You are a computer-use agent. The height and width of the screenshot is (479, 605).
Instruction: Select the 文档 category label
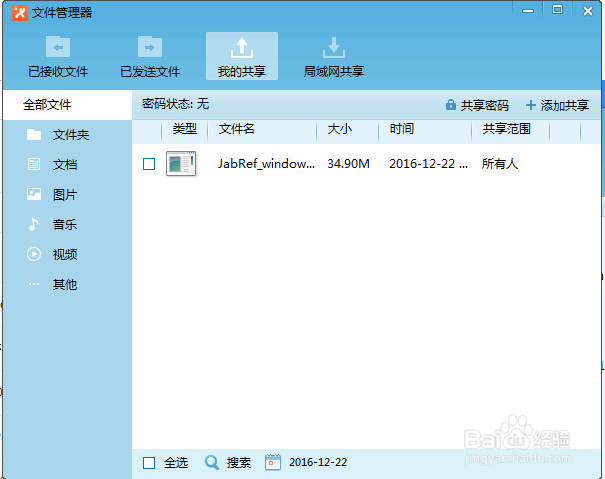(x=65, y=165)
